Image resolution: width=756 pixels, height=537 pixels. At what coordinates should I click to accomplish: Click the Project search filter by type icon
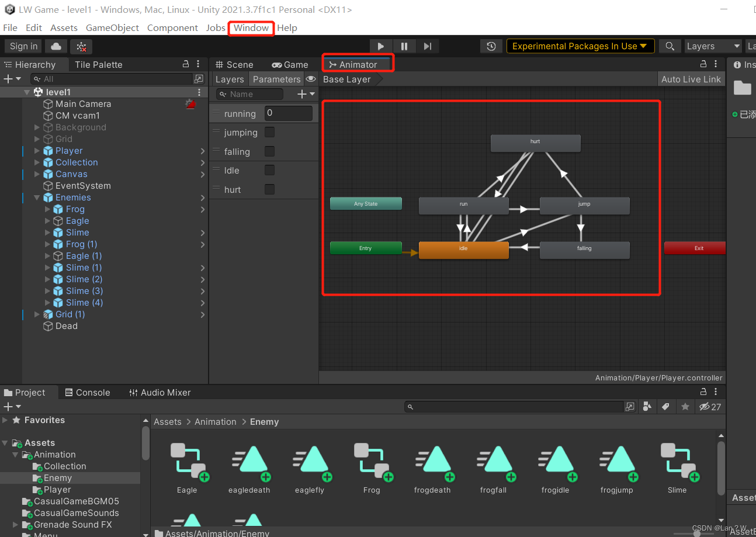pos(647,406)
